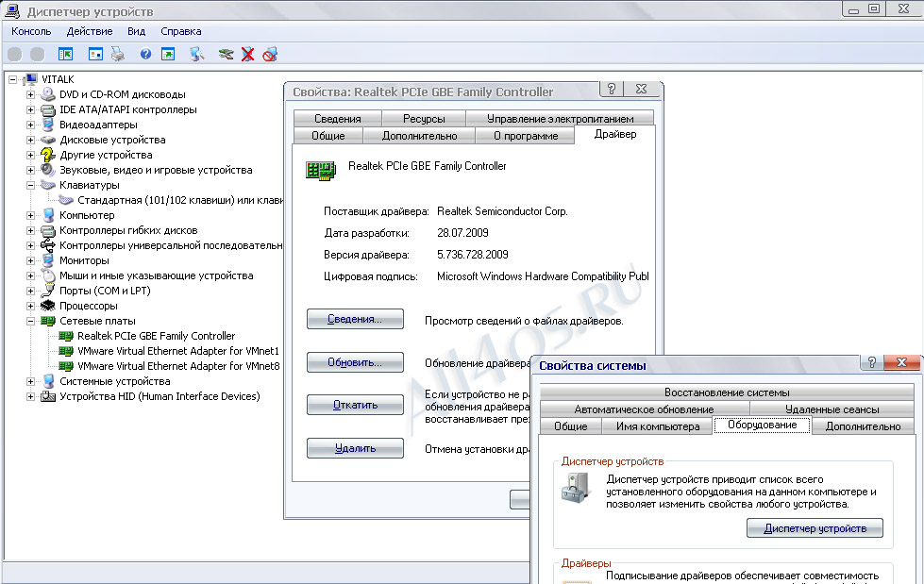This screenshot has width=924, height=584.
Task: Click the Обновить... driver button
Action: 355,362
